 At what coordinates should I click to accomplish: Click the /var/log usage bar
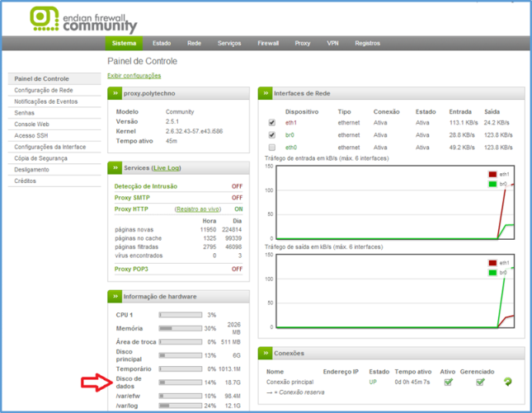point(181,406)
